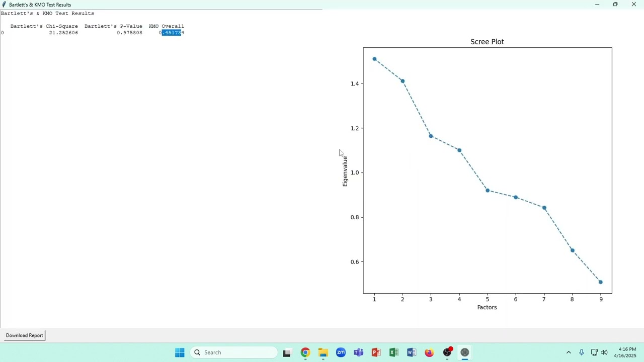Viewport: 644px width, 362px height.
Task: Open Word from the taskbar
Action: click(412, 352)
